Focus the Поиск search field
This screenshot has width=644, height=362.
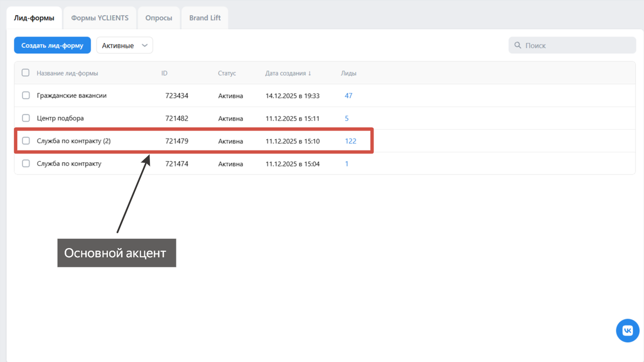tap(572, 46)
